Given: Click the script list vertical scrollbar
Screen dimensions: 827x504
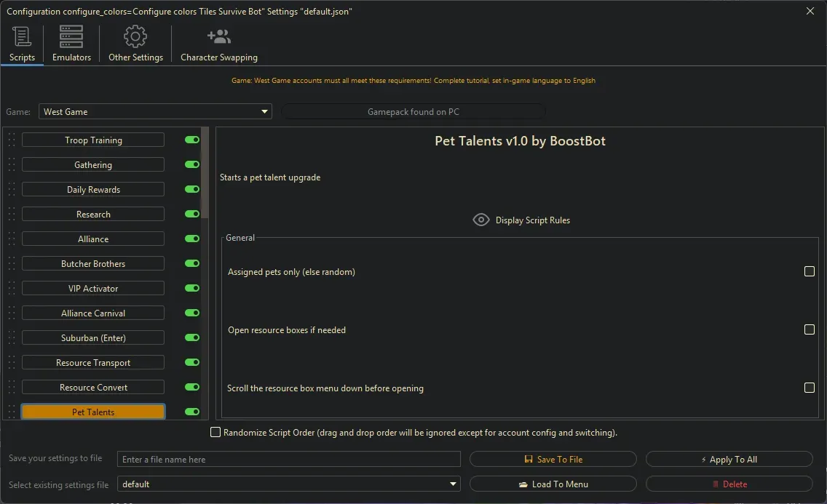Looking at the screenshot, I should (x=205, y=175).
